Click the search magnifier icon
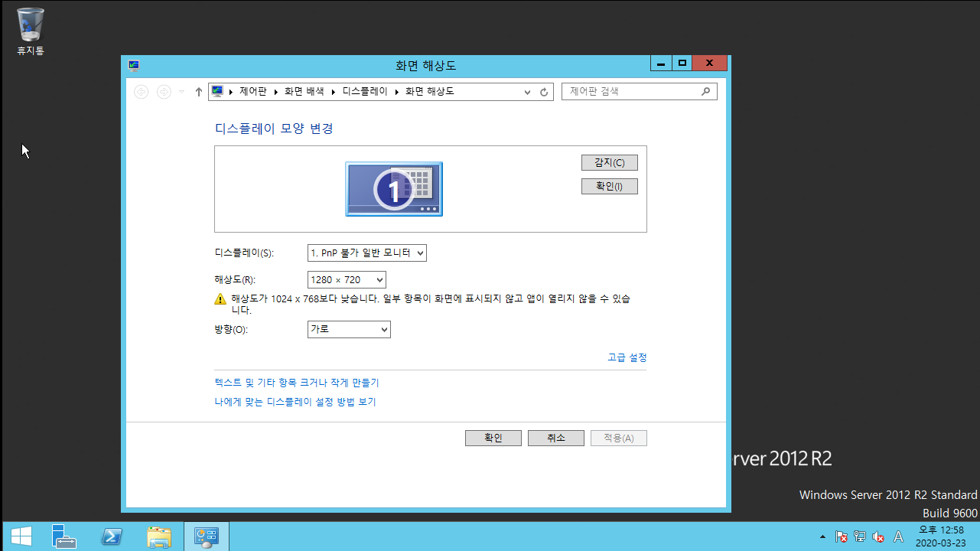 tap(705, 91)
